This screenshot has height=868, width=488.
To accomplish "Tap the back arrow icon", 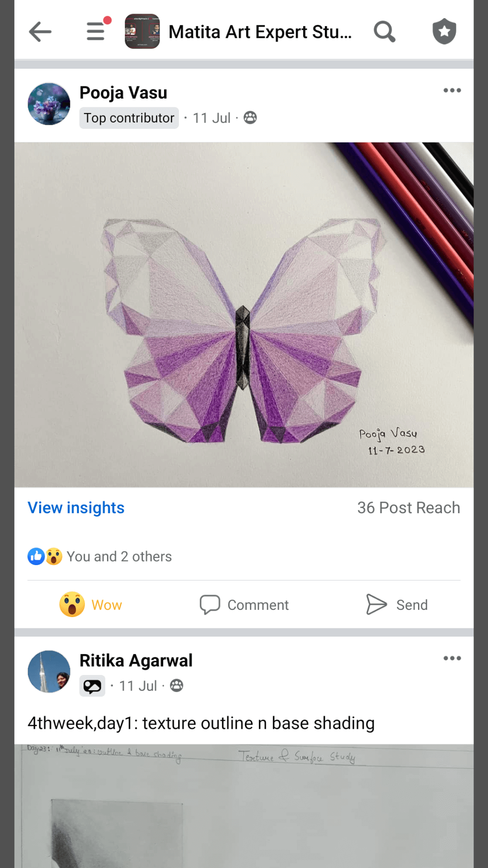I will [x=40, y=32].
